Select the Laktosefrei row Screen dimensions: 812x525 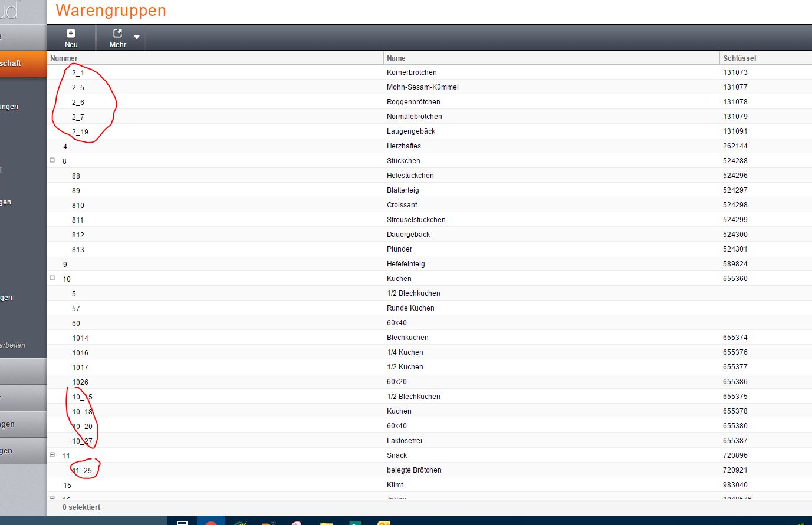pos(405,441)
